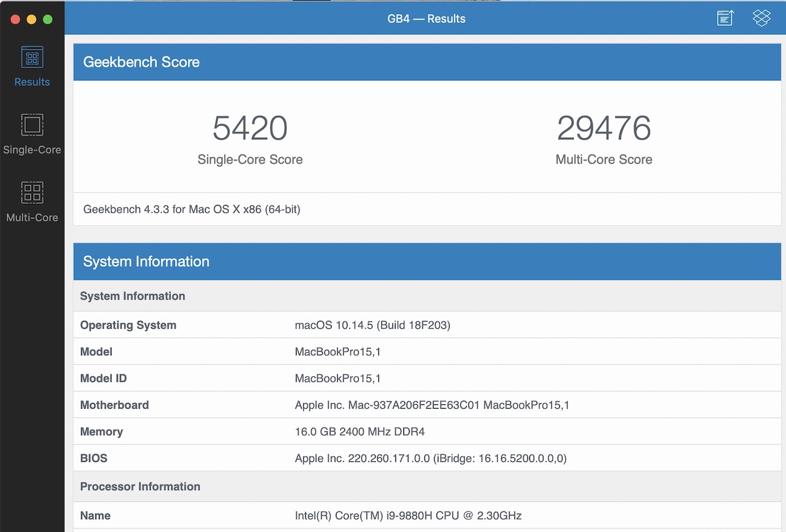Click the Model row value MacBookPro15,1

point(338,352)
